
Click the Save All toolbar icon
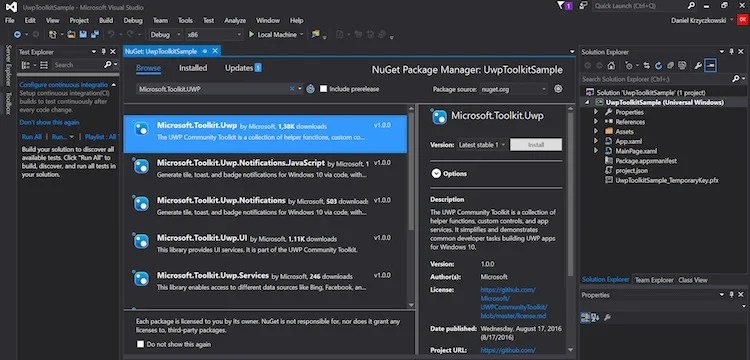(x=95, y=34)
